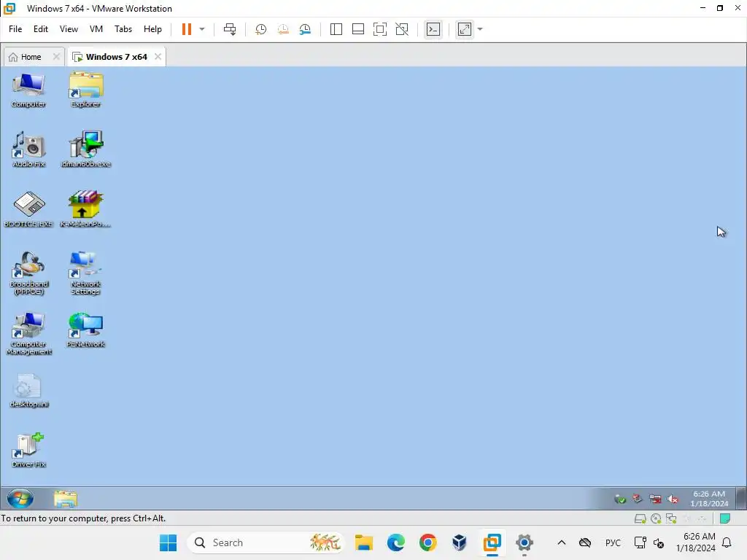Click the host taskbar Search box
Viewport: 747px width, 560px height.
(x=266, y=542)
